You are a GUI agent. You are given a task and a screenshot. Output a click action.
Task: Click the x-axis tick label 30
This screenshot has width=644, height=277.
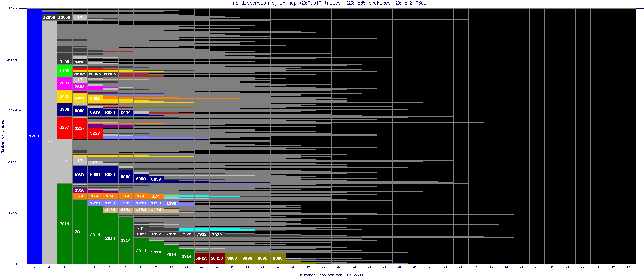(x=476, y=267)
